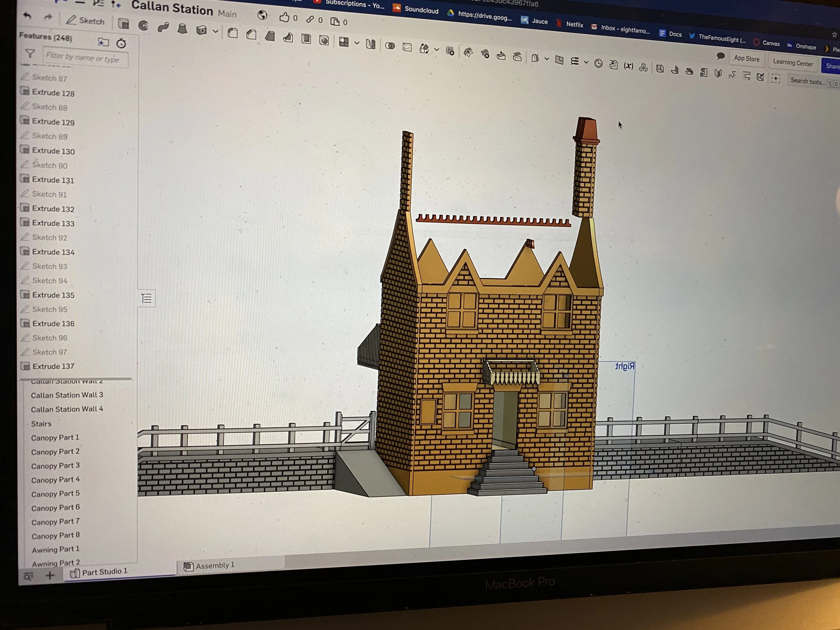Open the Learning Center

coord(793,62)
